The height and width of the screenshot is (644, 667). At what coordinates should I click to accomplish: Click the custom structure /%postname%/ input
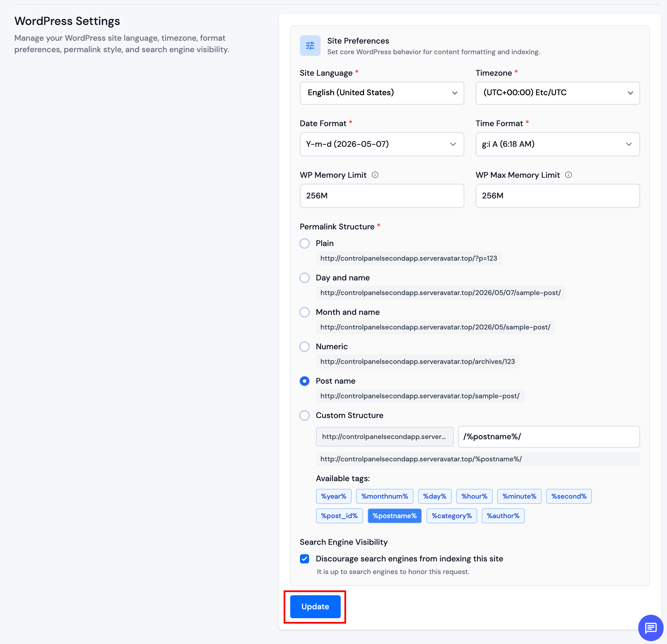(549, 436)
